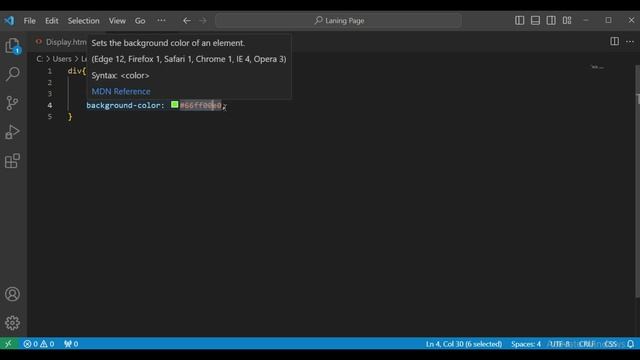The height and width of the screenshot is (360, 640).
Task: Open the File menu
Action: 29,21
